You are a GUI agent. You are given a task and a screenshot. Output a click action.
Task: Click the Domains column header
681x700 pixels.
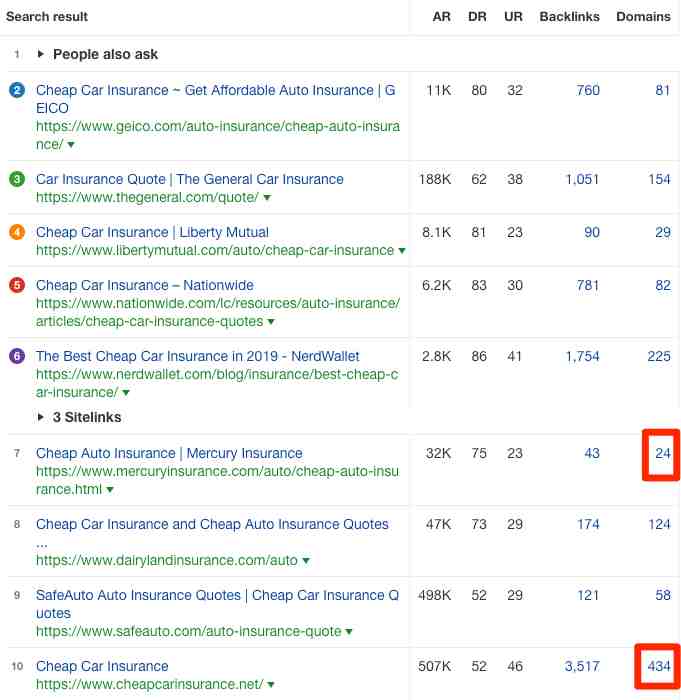click(x=643, y=17)
